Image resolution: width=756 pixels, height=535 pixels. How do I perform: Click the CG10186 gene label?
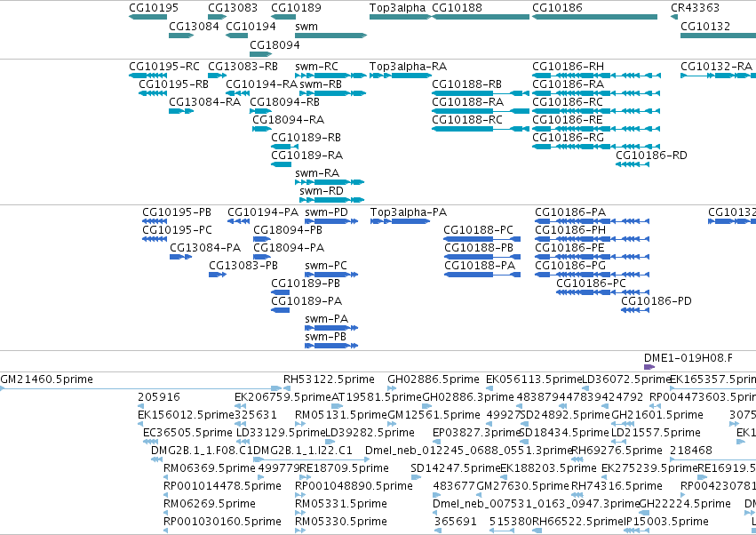point(557,8)
